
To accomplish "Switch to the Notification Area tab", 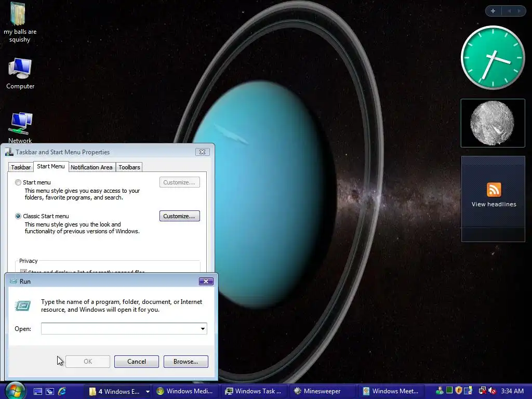I will [91, 167].
